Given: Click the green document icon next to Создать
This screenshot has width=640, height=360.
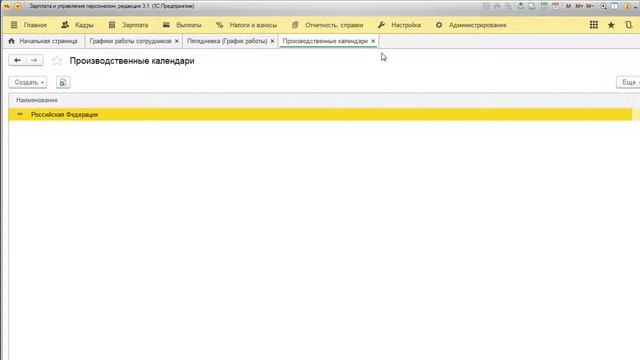Looking at the screenshot, I should (x=63, y=82).
